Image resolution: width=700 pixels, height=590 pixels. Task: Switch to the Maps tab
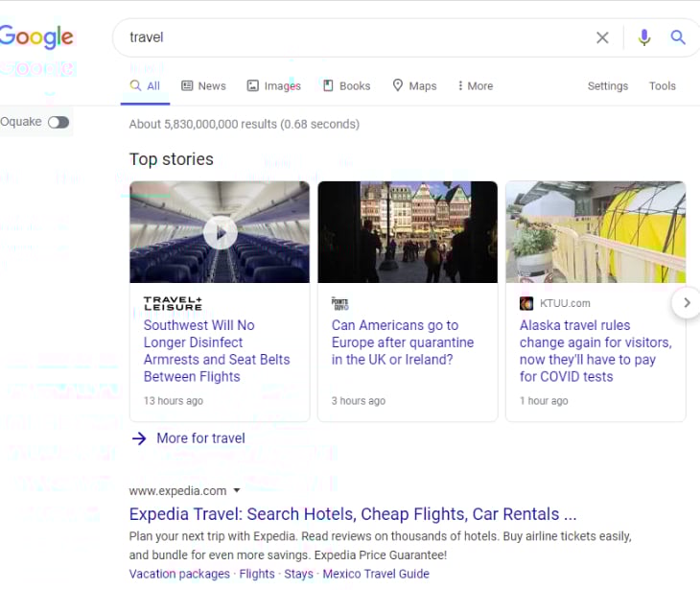414,85
